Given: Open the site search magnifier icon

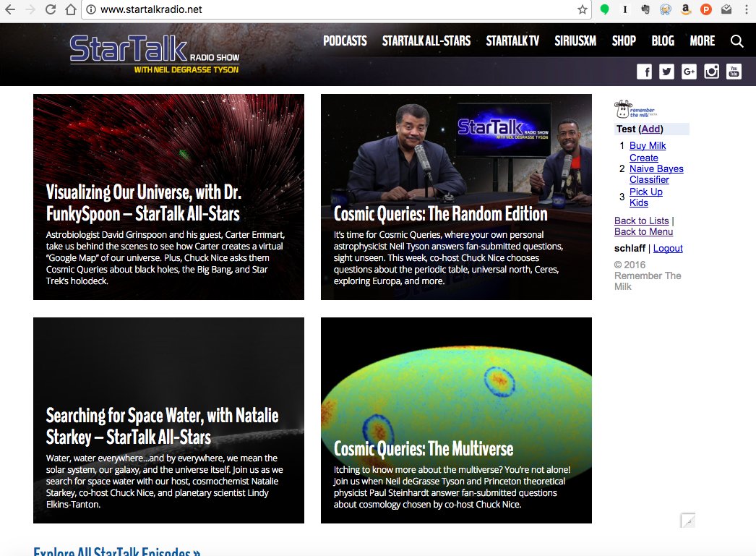Looking at the screenshot, I should click(x=736, y=41).
